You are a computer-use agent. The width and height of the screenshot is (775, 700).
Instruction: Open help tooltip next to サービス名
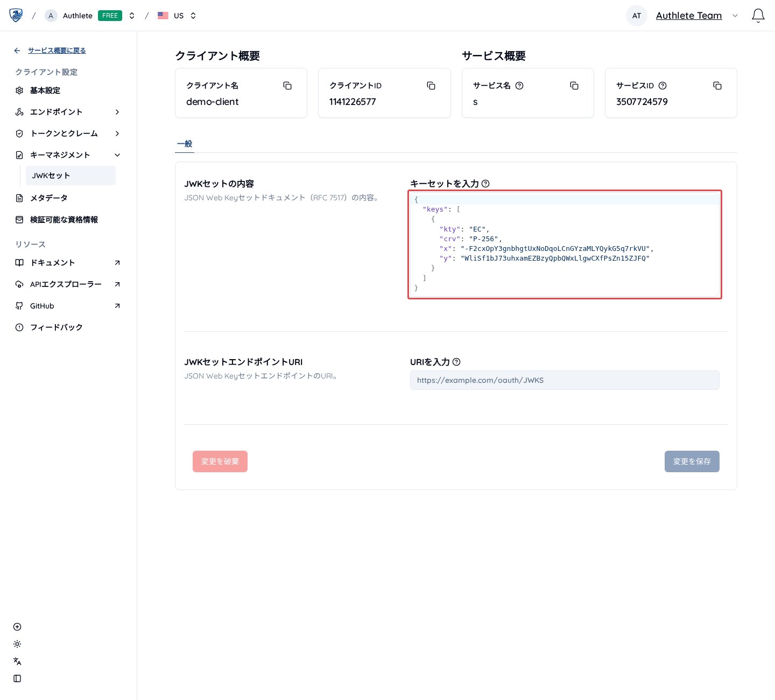point(519,86)
